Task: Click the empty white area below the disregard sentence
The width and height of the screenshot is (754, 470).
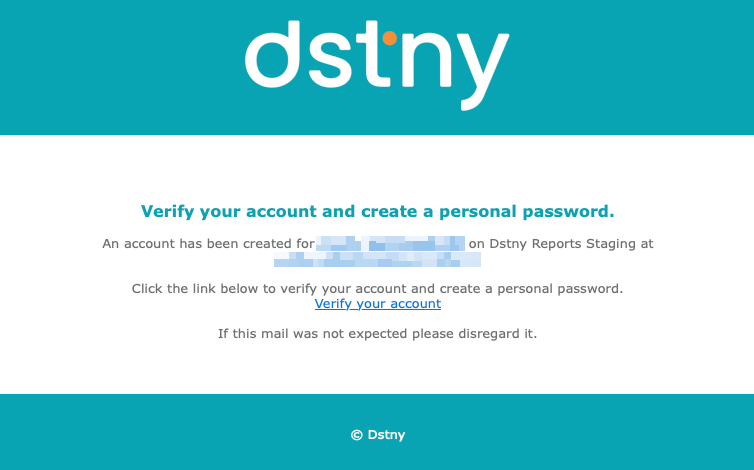Action: [x=377, y=368]
